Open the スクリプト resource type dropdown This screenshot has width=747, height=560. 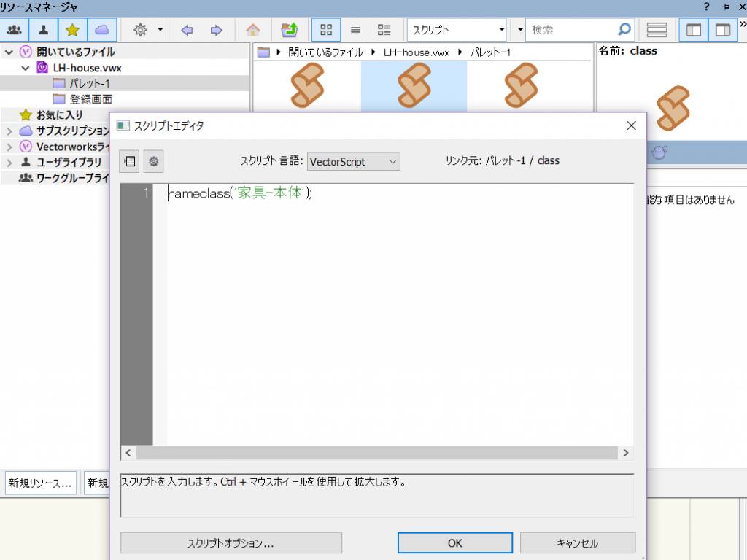[x=457, y=30]
